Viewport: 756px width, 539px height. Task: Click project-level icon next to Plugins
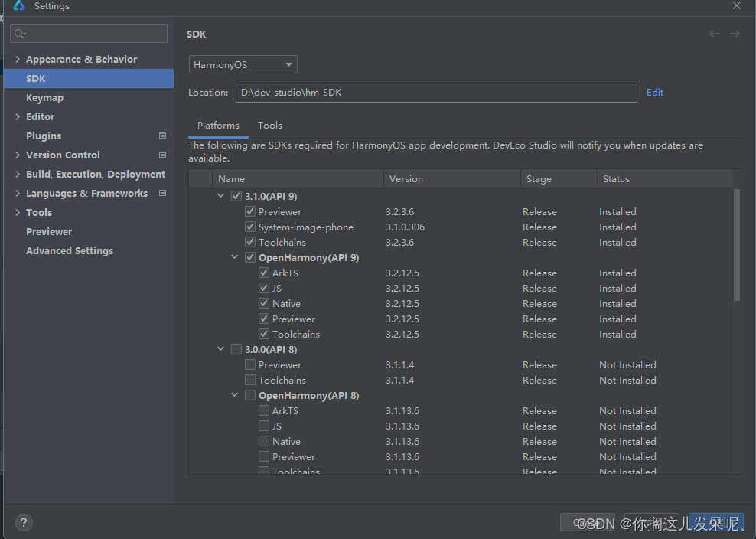pyautogui.click(x=162, y=136)
